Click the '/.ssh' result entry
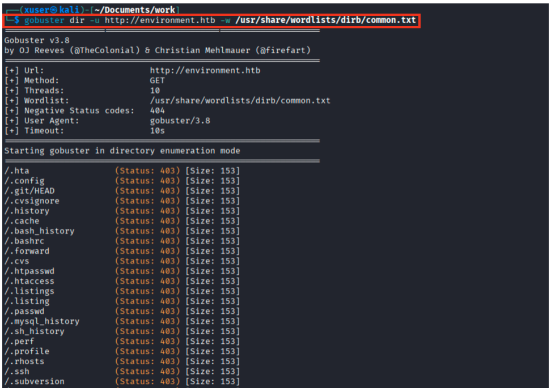551x392 pixels. coord(17,372)
